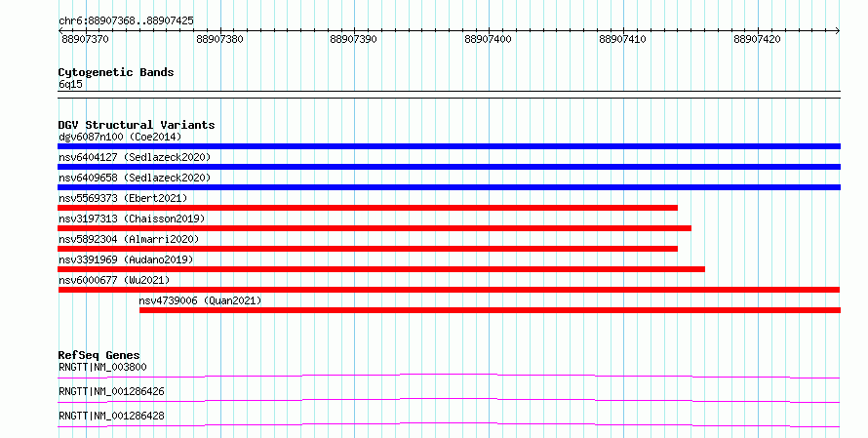The image size is (868, 438).
Task: Click the right arrow of the ruler
Action: pyautogui.click(x=838, y=31)
